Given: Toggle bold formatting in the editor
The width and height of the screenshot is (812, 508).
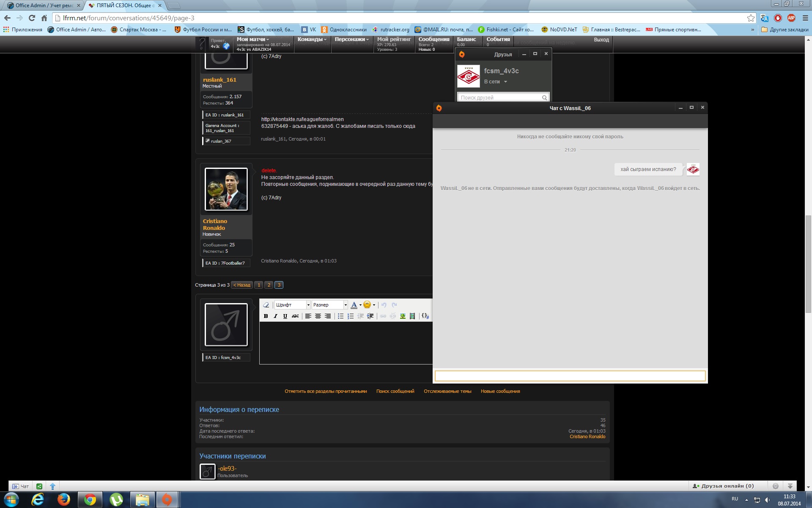Looking at the screenshot, I should click(x=266, y=316).
